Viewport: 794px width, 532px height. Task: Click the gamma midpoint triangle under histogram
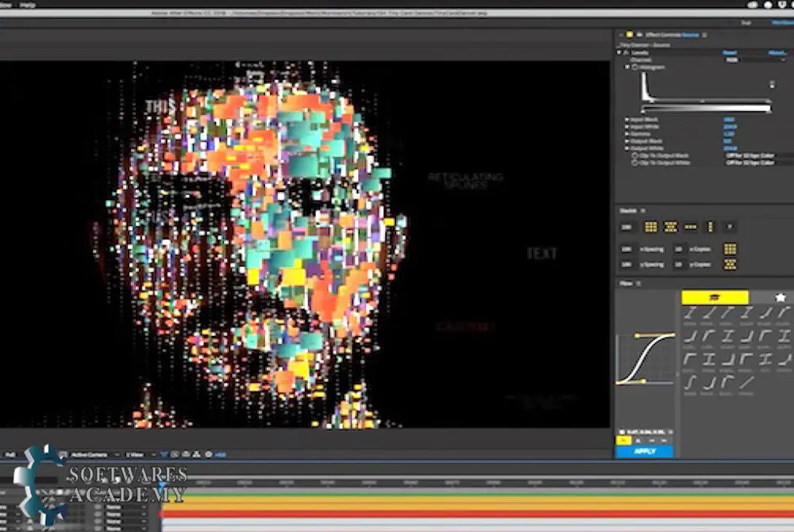click(703, 102)
